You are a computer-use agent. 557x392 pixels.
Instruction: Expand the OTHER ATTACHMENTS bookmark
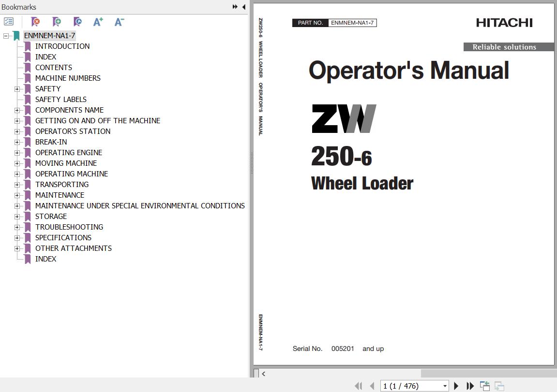17,248
